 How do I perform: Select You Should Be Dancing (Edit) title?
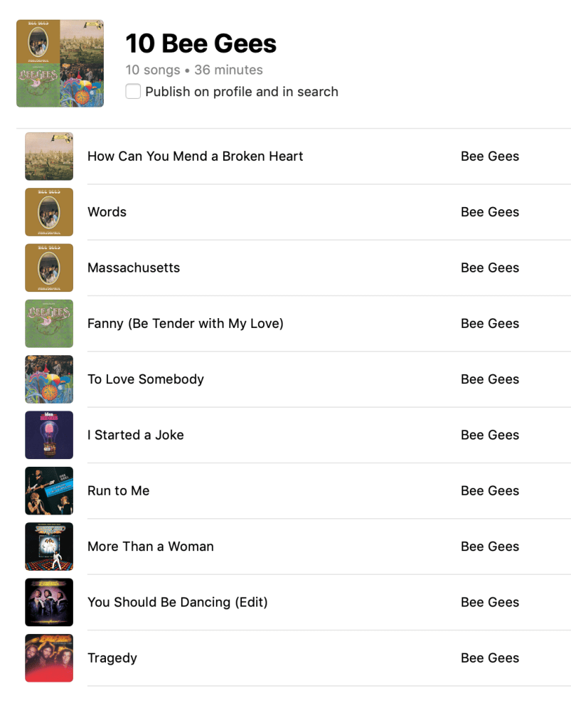[x=177, y=602]
